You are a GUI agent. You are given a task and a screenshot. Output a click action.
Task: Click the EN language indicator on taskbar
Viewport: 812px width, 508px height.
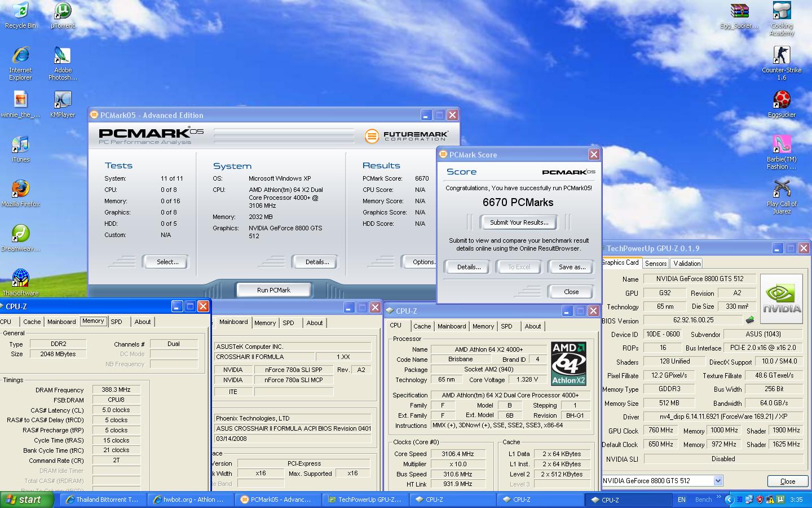click(x=682, y=500)
